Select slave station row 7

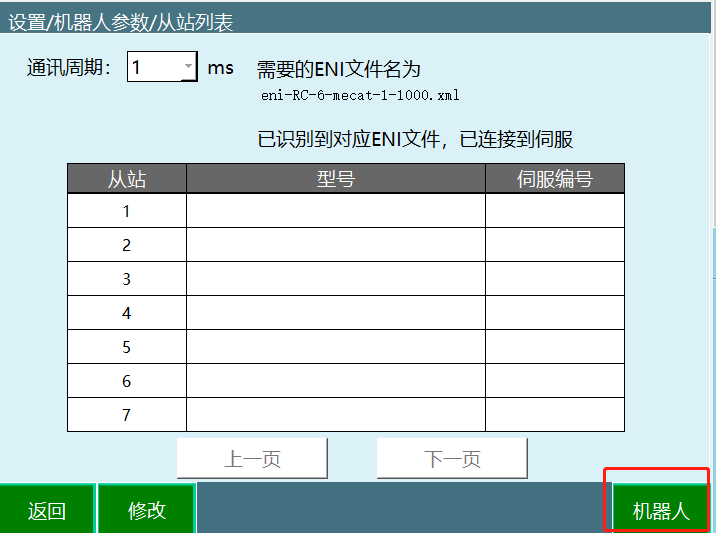[x=346, y=415]
